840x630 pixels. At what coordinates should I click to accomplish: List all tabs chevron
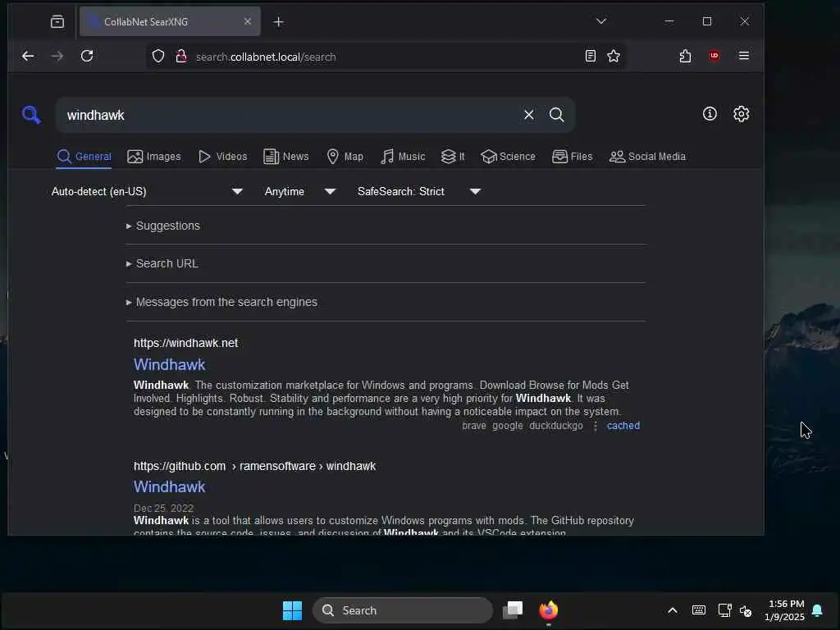pos(601,21)
